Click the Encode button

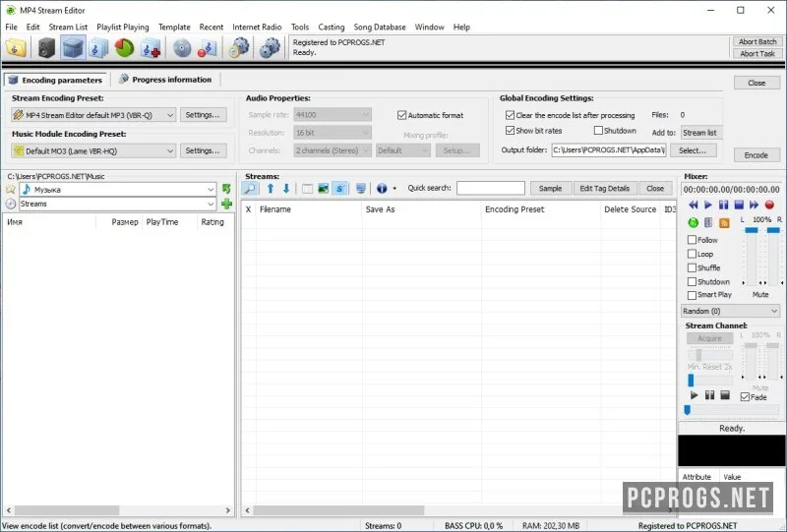coord(757,155)
